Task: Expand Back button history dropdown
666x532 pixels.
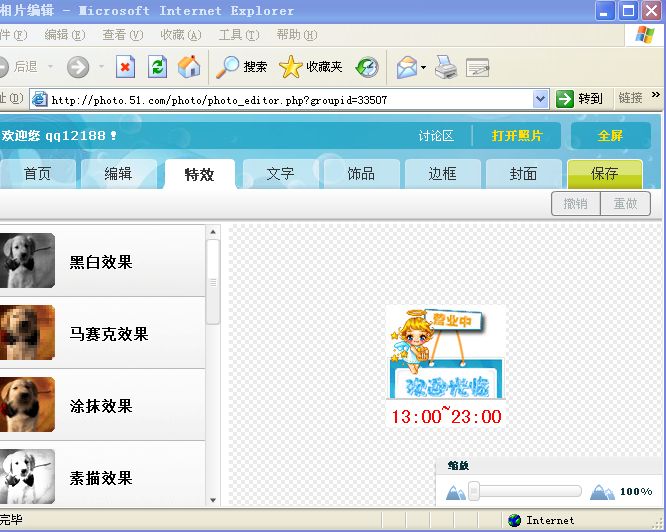Action: pyautogui.click(x=51, y=67)
